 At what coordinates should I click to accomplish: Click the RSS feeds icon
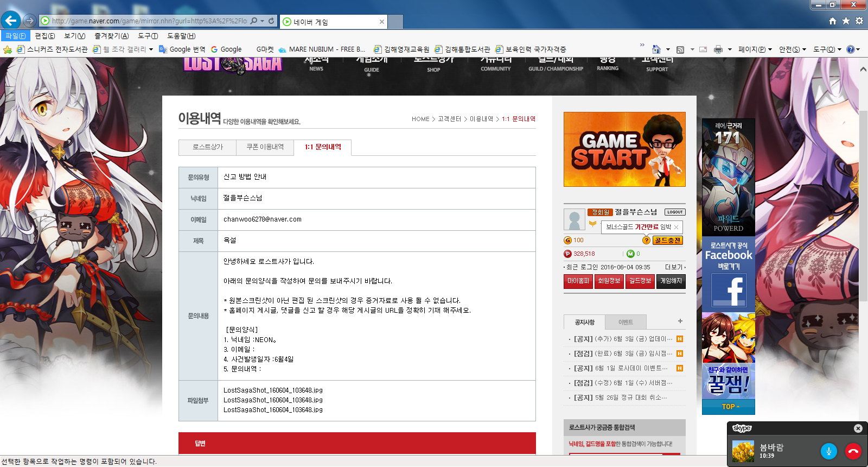click(x=680, y=49)
